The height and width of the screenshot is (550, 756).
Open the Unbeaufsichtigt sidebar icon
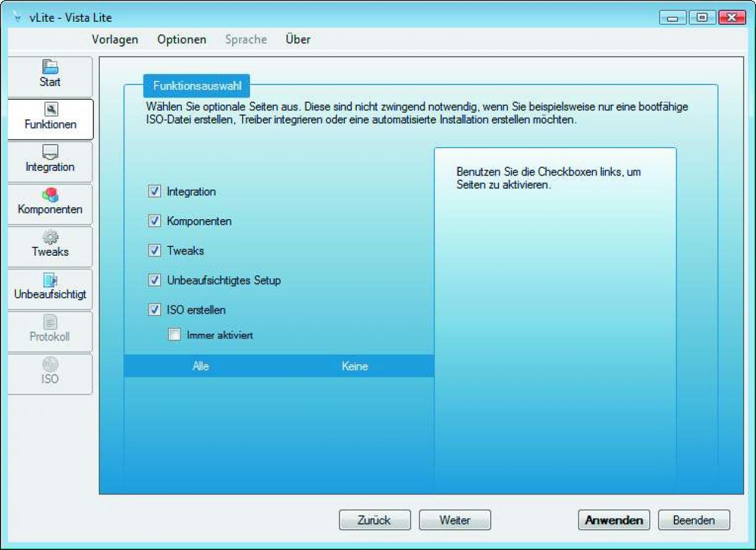(50, 279)
